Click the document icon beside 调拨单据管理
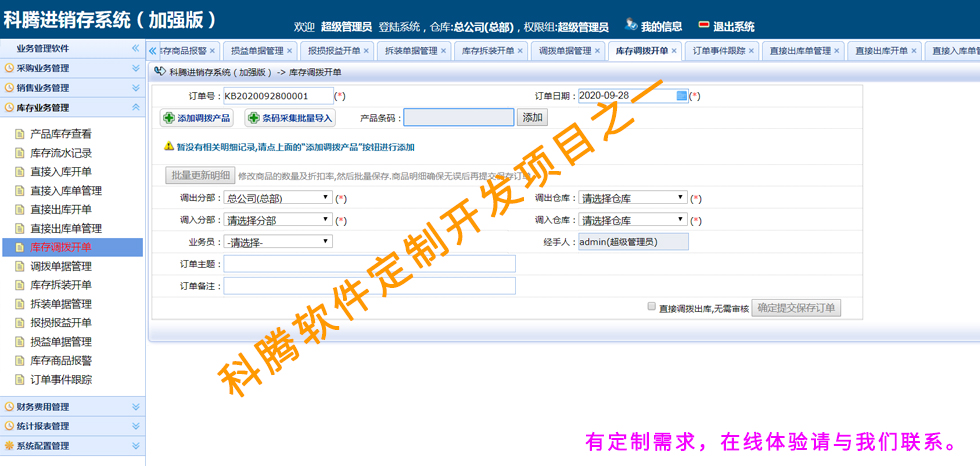Viewport: 980px width, 466px height. pos(19,266)
